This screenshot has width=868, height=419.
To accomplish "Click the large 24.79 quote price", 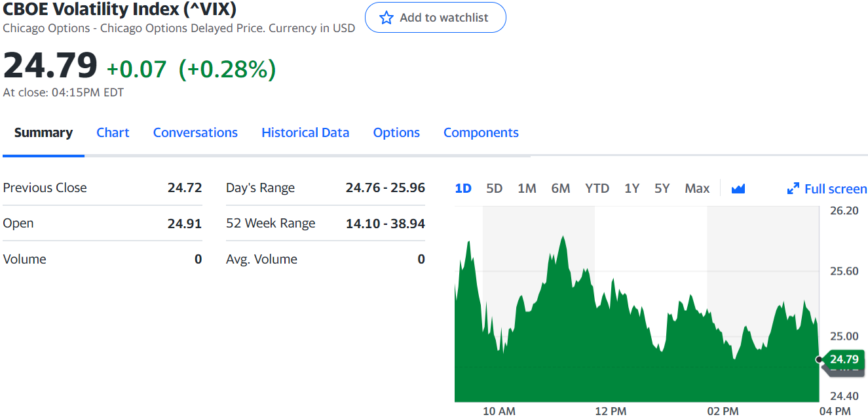I will click(50, 66).
